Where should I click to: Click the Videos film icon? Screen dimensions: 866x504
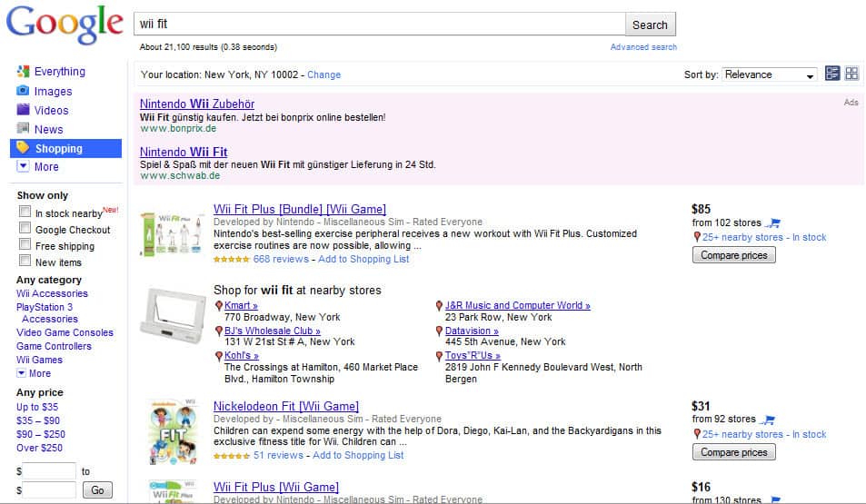(x=23, y=109)
